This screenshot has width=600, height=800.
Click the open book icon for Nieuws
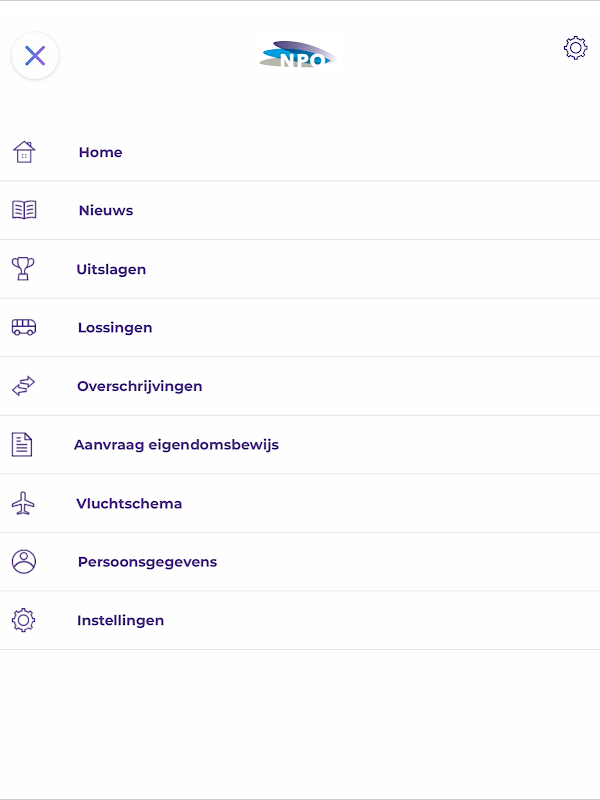[x=24, y=210]
